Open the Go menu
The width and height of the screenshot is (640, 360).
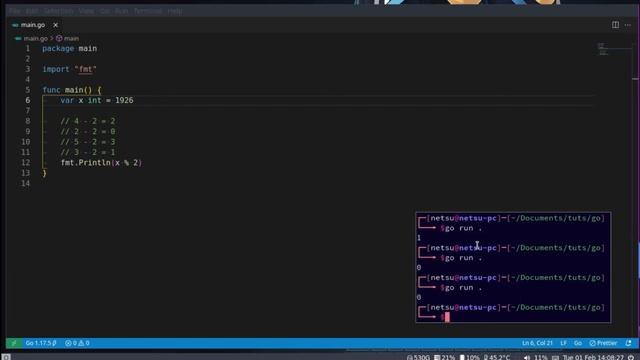pyautogui.click(x=104, y=11)
